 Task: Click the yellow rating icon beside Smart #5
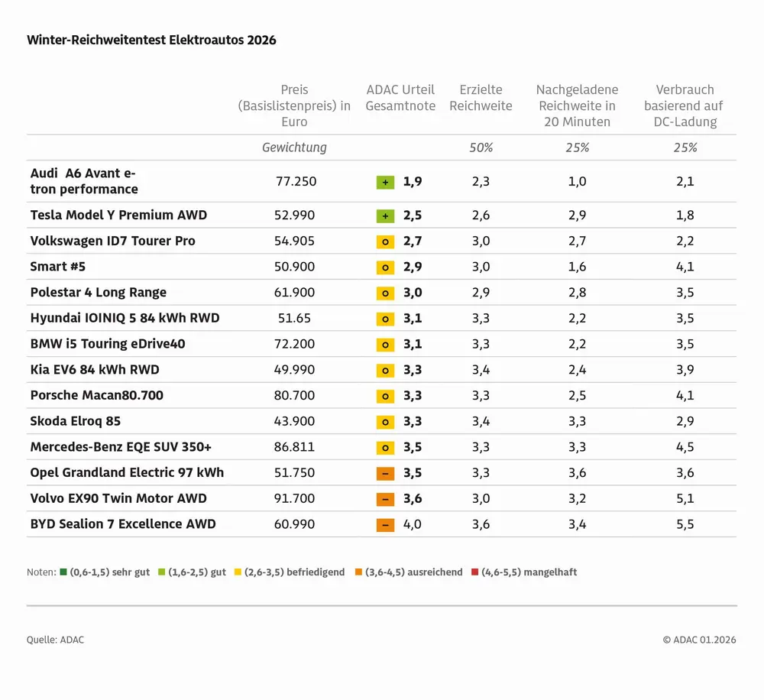click(385, 267)
